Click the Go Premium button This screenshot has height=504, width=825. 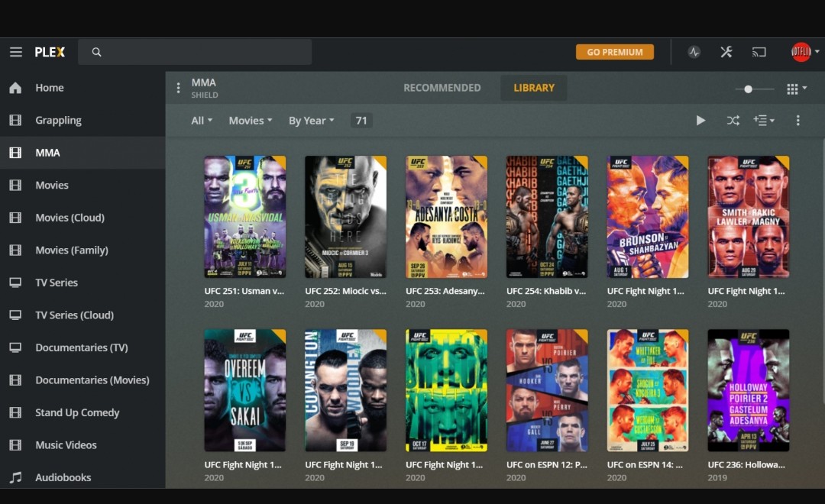[614, 52]
